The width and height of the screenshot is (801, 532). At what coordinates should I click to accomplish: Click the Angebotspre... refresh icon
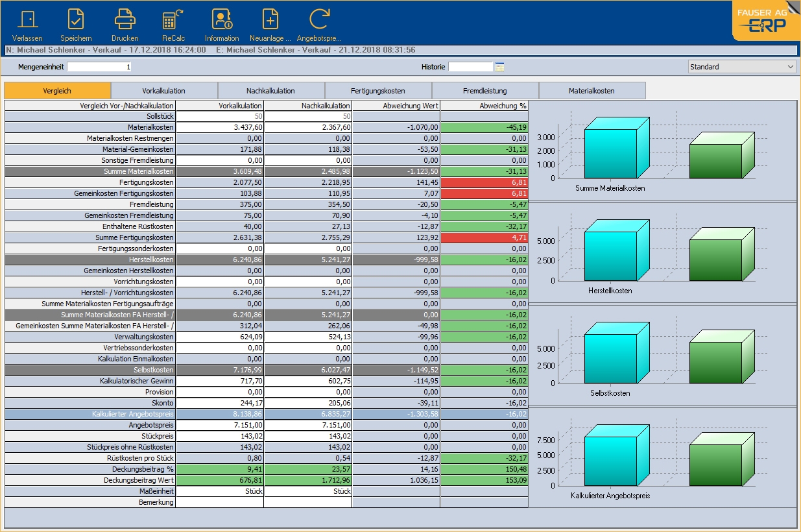coord(319,19)
